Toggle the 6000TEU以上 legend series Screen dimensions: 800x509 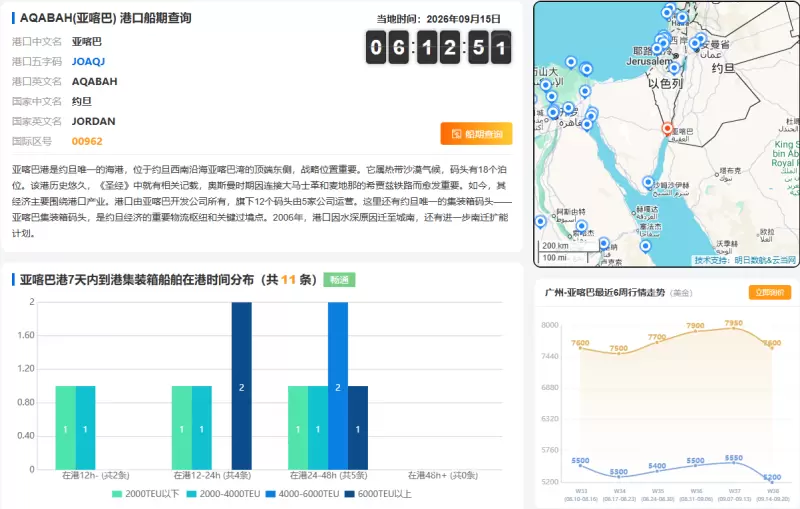(378, 494)
